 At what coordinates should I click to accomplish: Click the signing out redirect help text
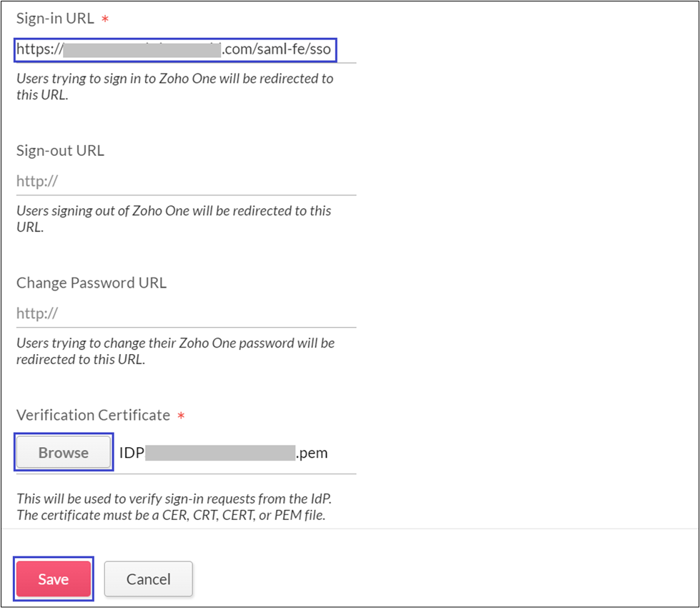174,219
